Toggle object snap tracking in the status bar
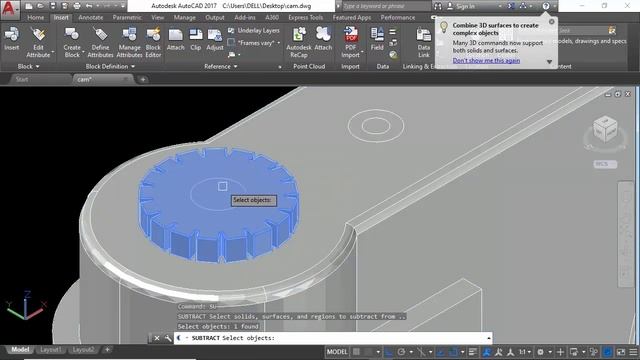Viewport: 640px width, 360px height. tap(440, 352)
